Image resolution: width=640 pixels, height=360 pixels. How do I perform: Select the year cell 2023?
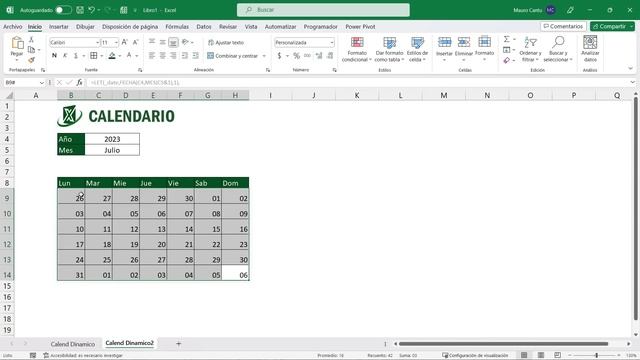click(112, 139)
